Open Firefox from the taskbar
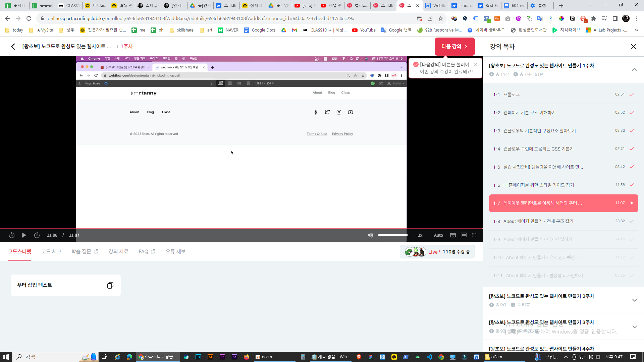 (247, 357)
